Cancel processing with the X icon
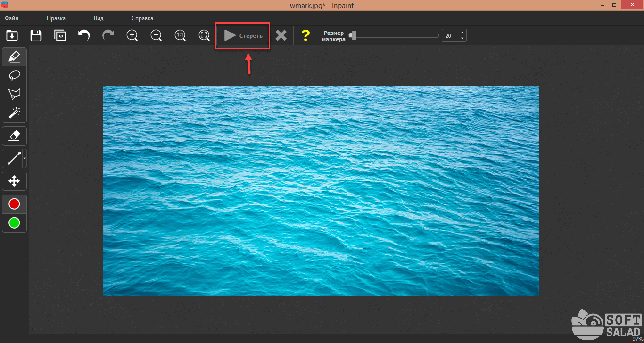Image resolution: width=644 pixels, height=343 pixels. tap(281, 35)
